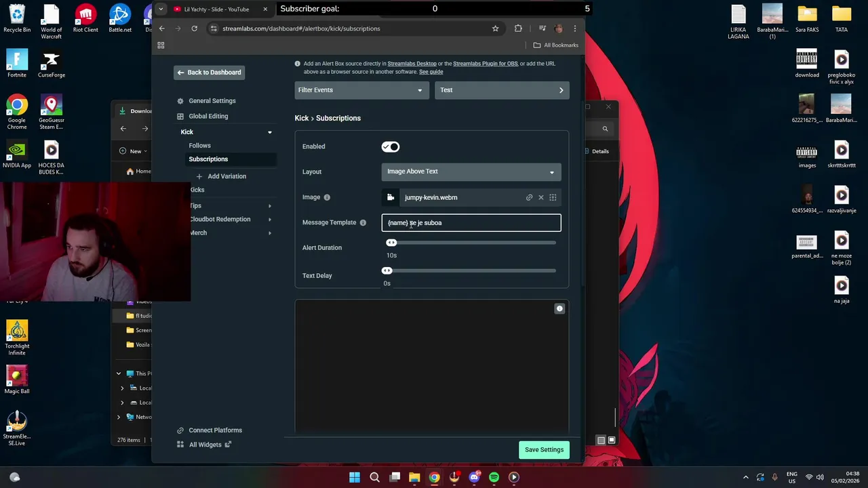Click info icon beside Alert Box instructions
This screenshot has width=868, height=488.
[297, 64]
